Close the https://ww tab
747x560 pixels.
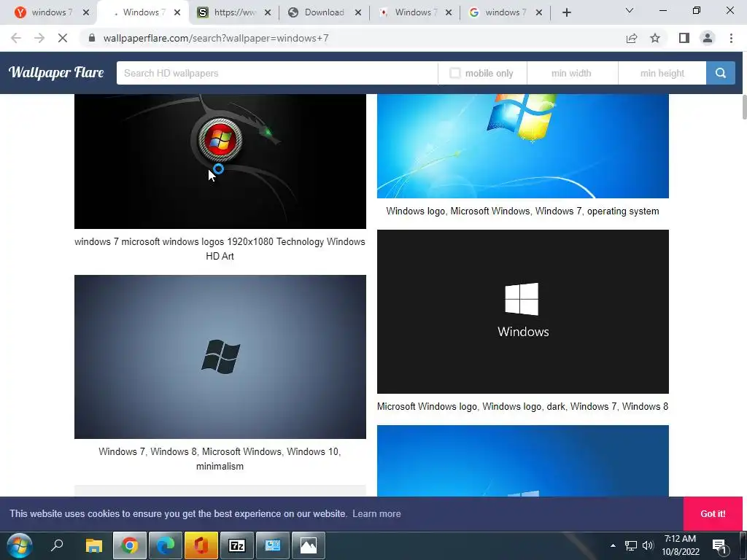click(267, 12)
